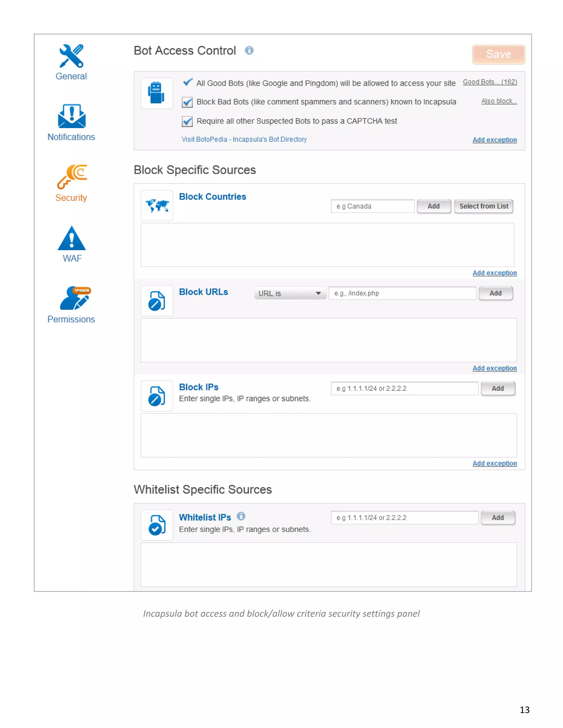The height and width of the screenshot is (728, 563).
Task: Click the blocked IPs list box
Action: (x=329, y=435)
